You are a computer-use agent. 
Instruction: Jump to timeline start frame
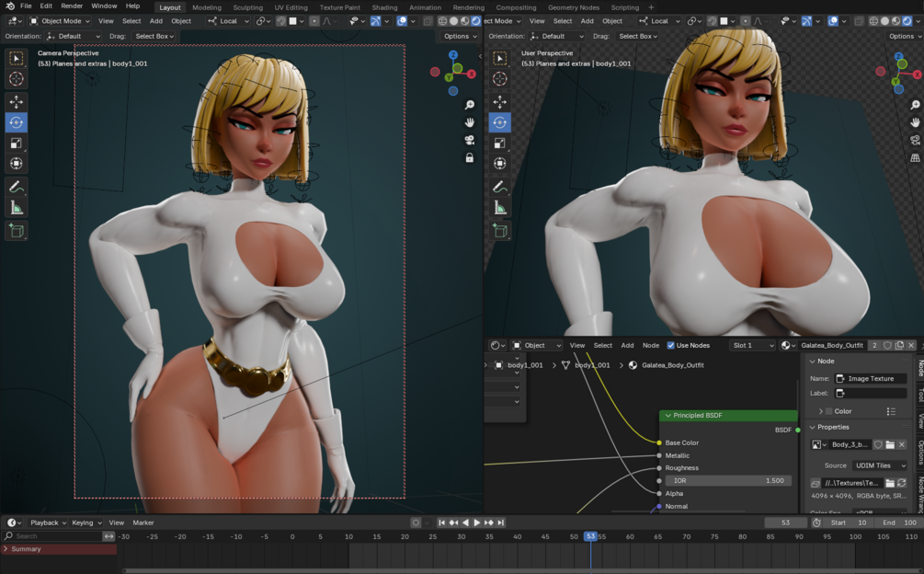pyautogui.click(x=441, y=522)
